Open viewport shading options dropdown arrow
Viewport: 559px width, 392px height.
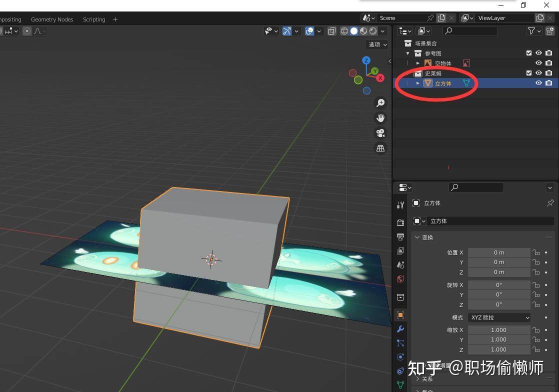coord(382,31)
